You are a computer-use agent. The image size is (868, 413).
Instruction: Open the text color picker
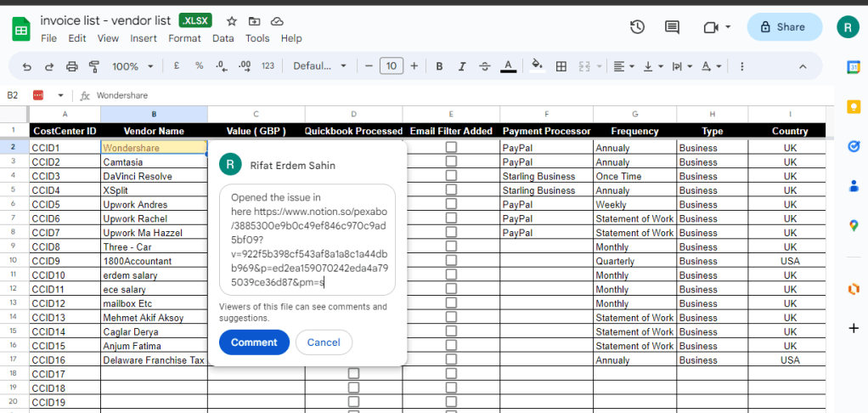[508, 66]
